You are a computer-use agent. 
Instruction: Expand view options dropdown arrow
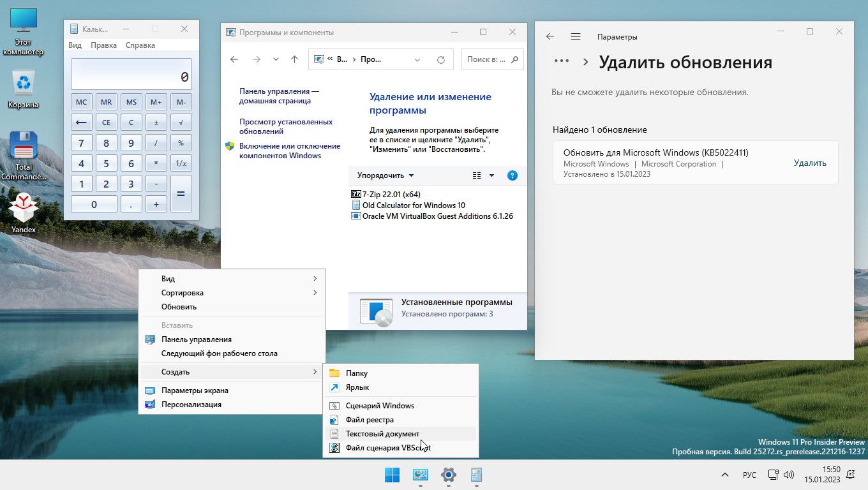491,175
